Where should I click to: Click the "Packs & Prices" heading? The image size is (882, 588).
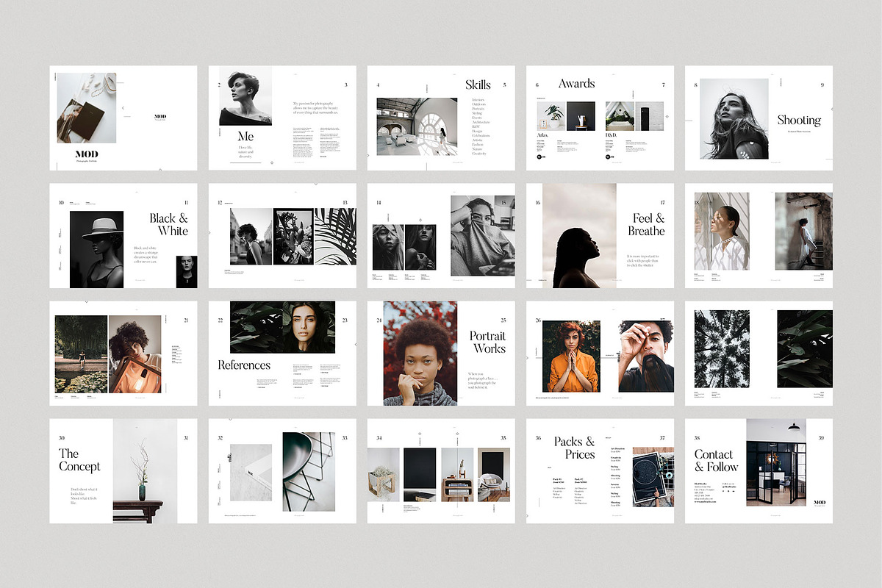click(574, 448)
